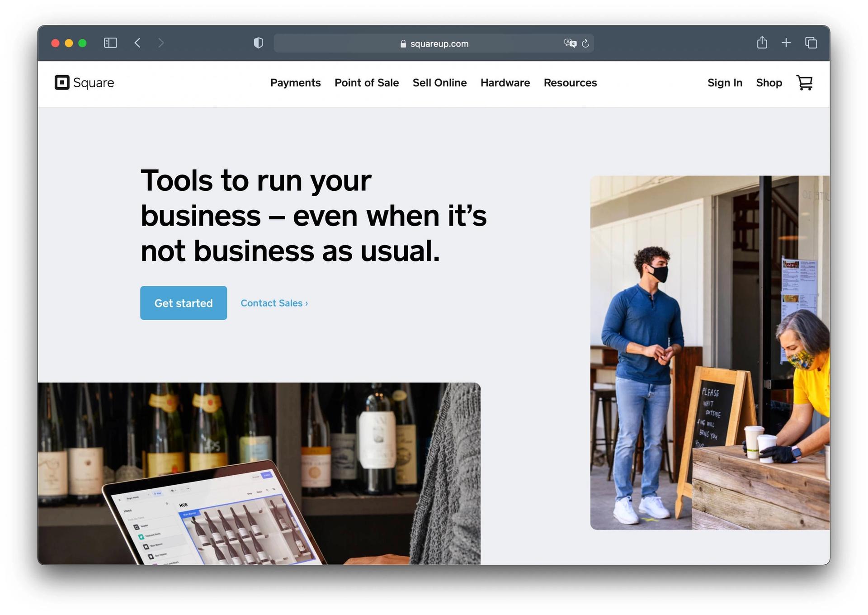Click the forward navigation arrow

[161, 43]
